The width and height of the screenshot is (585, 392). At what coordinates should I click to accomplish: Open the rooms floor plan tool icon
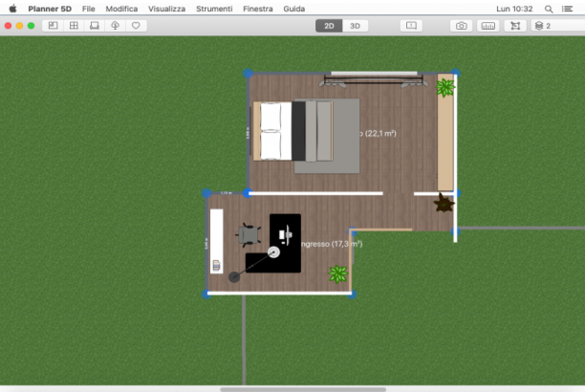[x=53, y=26]
